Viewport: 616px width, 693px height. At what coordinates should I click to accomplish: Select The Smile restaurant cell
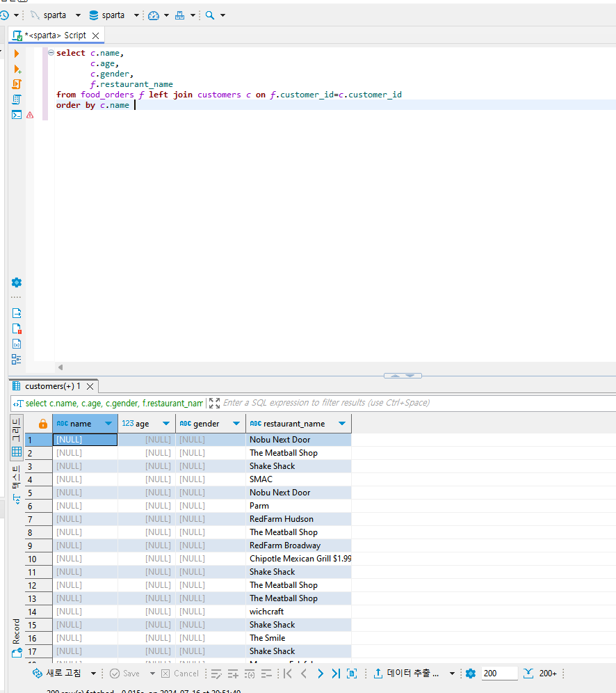(298, 638)
